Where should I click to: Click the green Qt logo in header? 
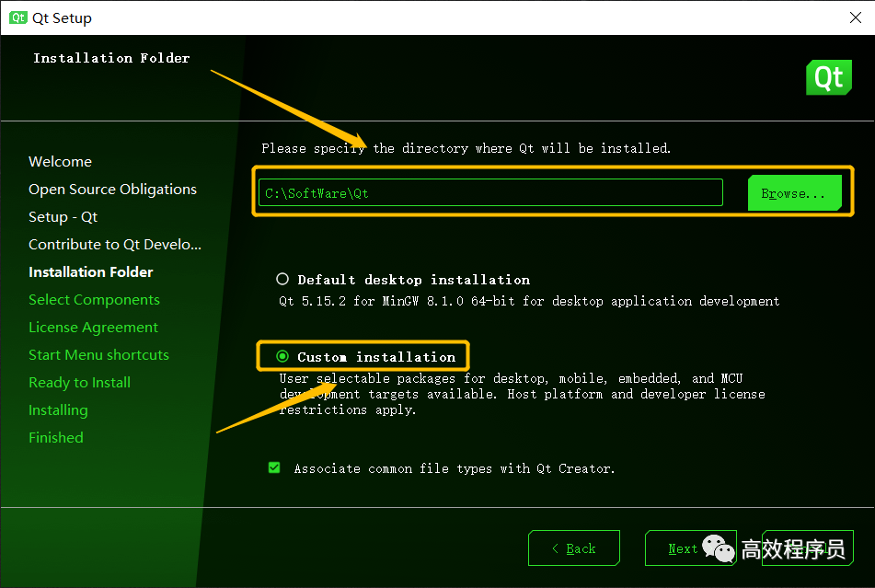click(x=829, y=77)
